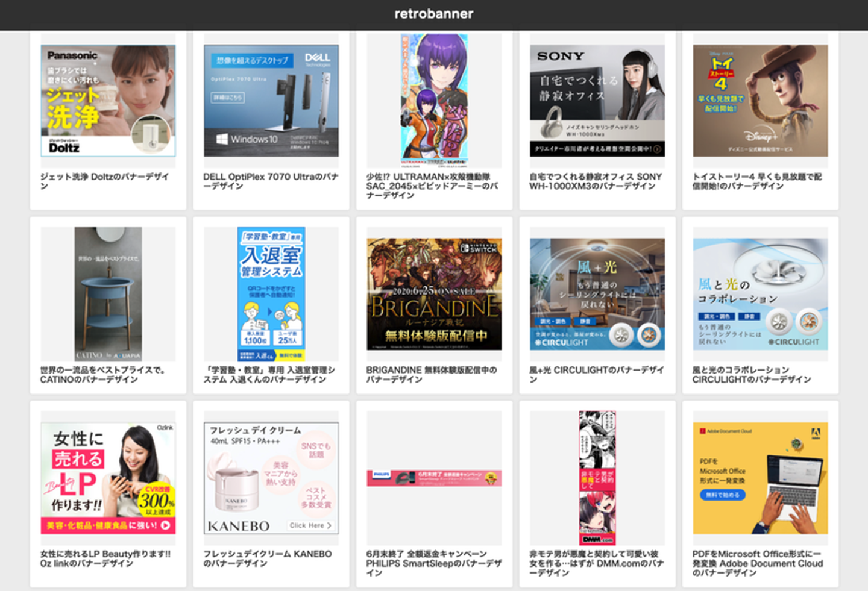Open the 入退くん caption link
The height and width of the screenshot is (591, 868).
(x=269, y=375)
